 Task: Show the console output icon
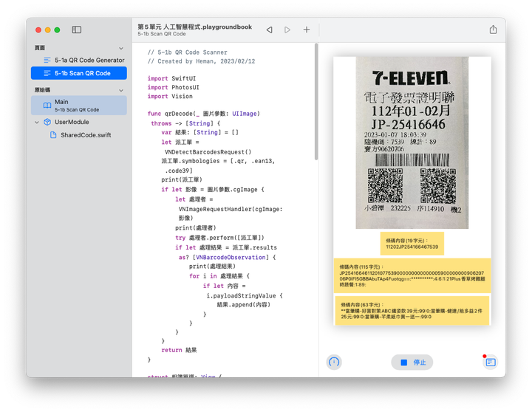click(x=490, y=363)
